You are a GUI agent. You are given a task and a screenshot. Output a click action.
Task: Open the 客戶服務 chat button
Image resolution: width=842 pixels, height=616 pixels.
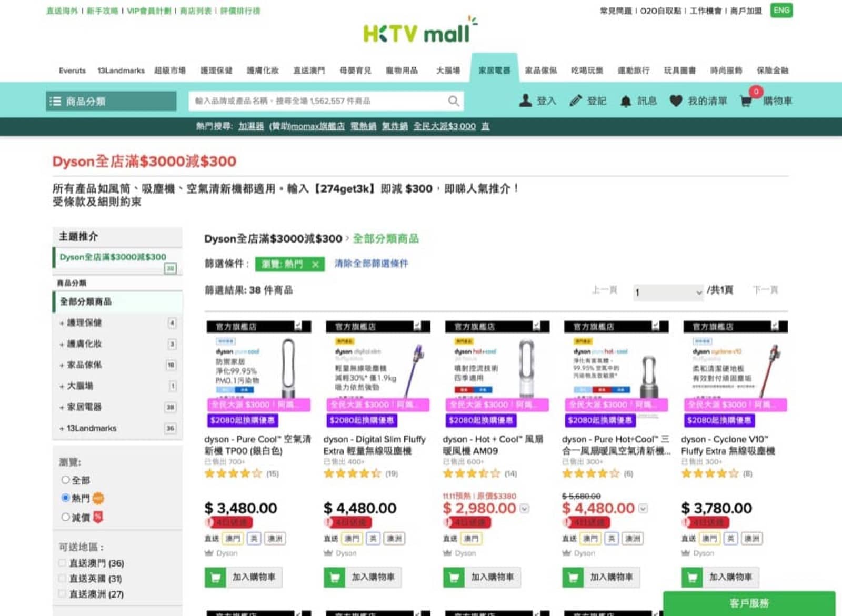click(749, 603)
